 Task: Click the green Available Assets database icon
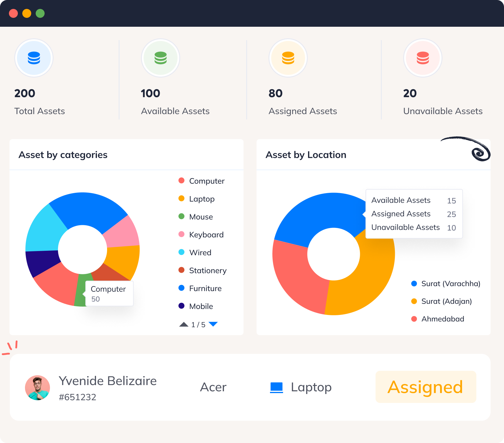pyautogui.click(x=160, y=58)
